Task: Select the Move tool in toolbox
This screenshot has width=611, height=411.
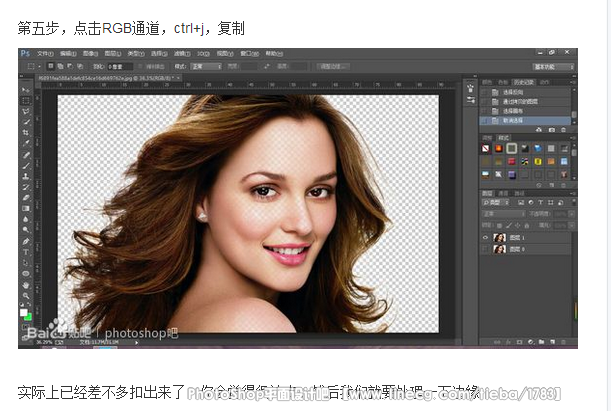Action: [x=26, y=90]
